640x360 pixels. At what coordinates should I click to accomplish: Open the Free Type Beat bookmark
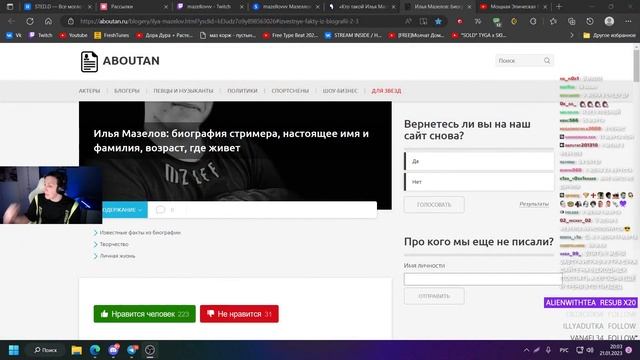(x=291, y=36)
